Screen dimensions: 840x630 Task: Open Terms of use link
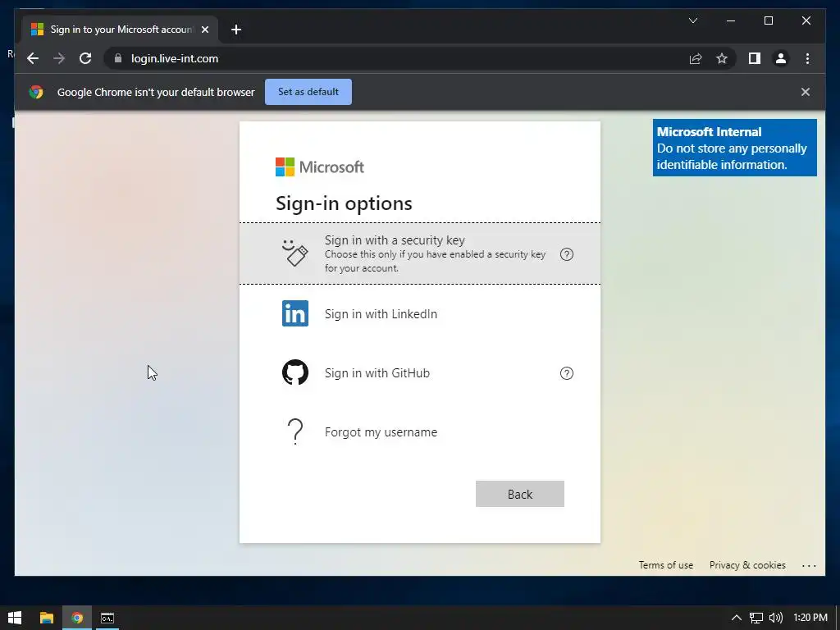click(665, 565)
